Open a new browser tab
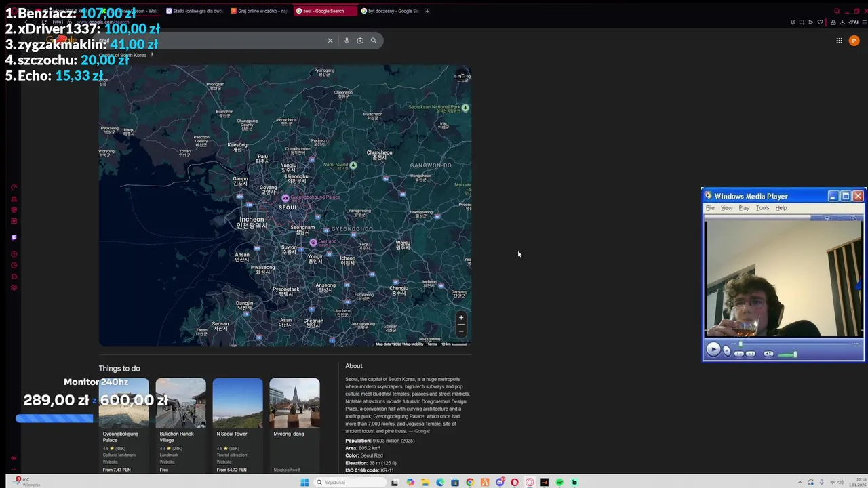The width and height of the screenshot is (868, 488). [427, 11]
